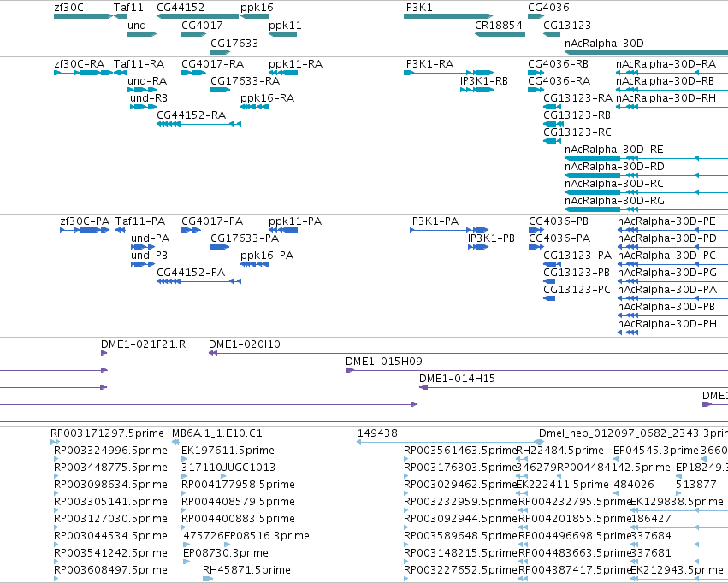Click the CG44152-RA transcript
The height and width of the screenshot is (583, 728).
click(198, 124)
